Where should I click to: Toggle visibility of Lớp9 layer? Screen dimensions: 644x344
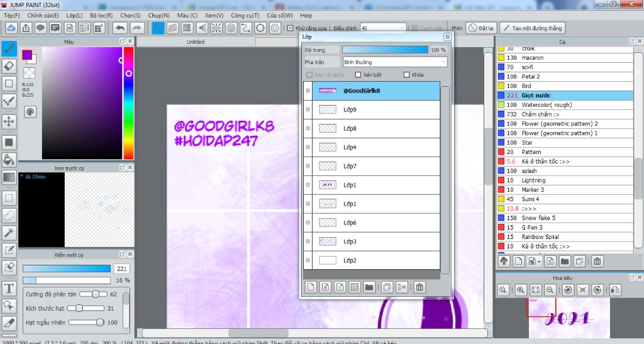coord(308,109)
